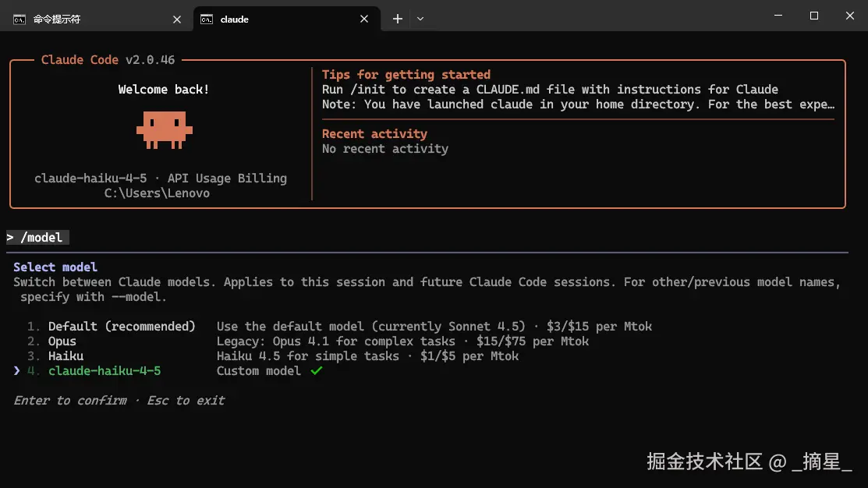Click the Tips for getting started heading
This screenshot has height=488, width=868.
point(406,75)
